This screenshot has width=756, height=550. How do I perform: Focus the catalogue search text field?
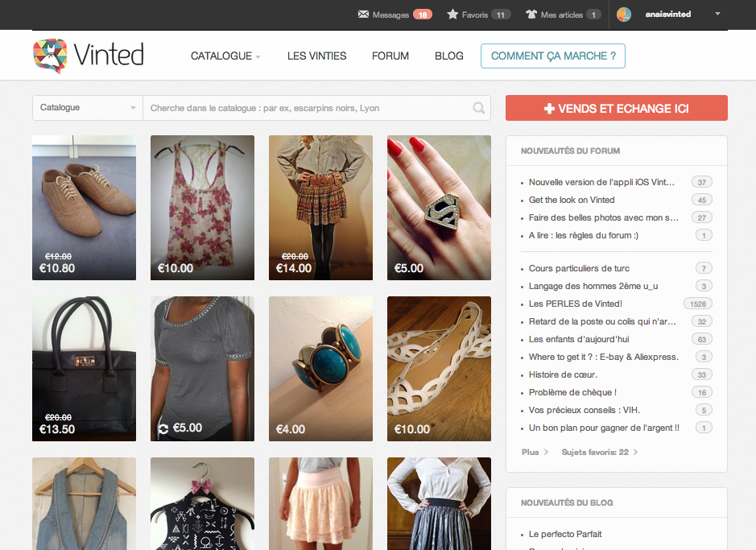point(306,108)
